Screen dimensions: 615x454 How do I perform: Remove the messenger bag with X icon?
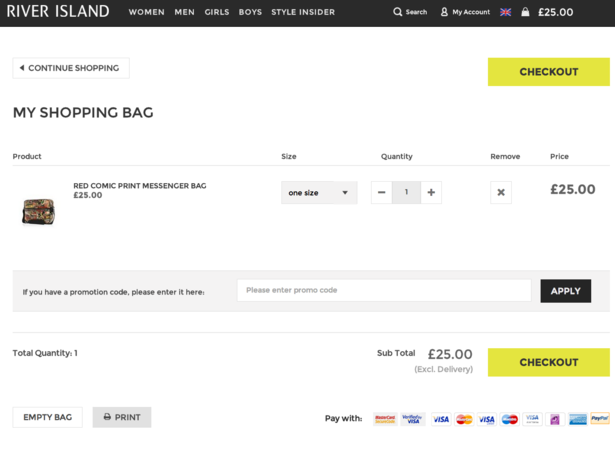pos(501,192)
